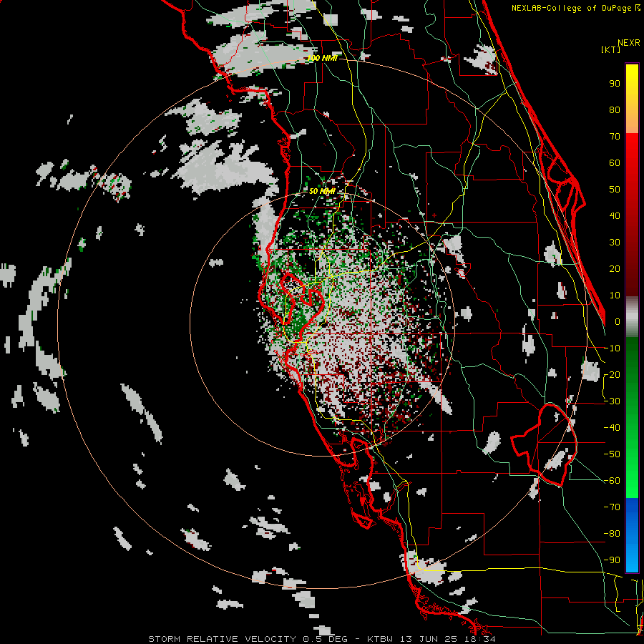Click the -50 value on velocity scale

click(612, 454)
